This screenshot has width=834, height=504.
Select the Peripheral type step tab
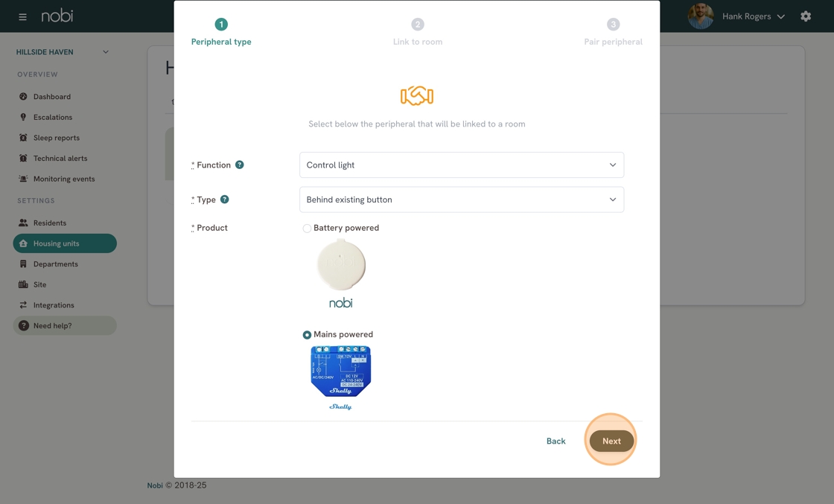(x=221, y=32)
